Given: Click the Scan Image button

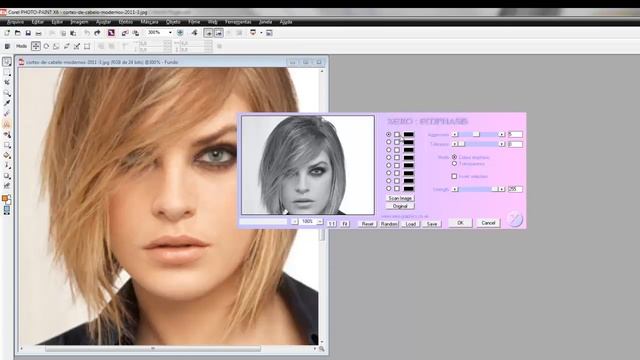Looking at the screenshot, I should click(400, 198).
